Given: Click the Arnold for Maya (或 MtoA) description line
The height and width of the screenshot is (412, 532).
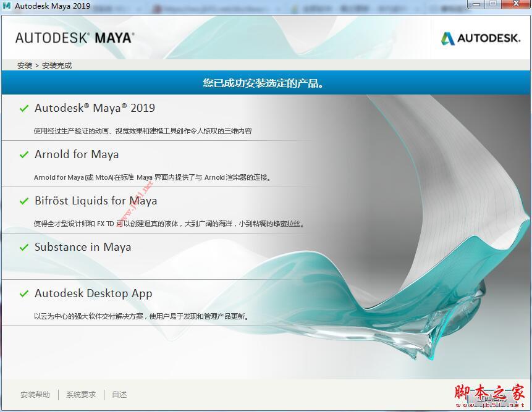Looking at the screenshot, I should pos(153,177).
